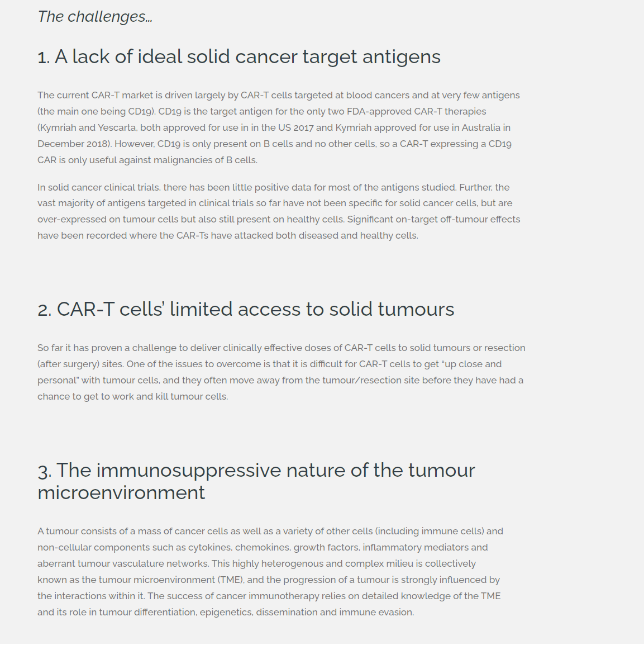
Task: Click the italic "The challenges…" heading
Action: 95,17
